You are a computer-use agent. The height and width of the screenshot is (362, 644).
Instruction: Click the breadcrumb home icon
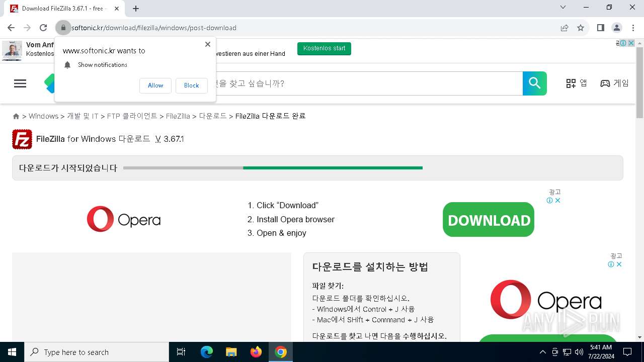pyautogui.click(x=16, y=116)
